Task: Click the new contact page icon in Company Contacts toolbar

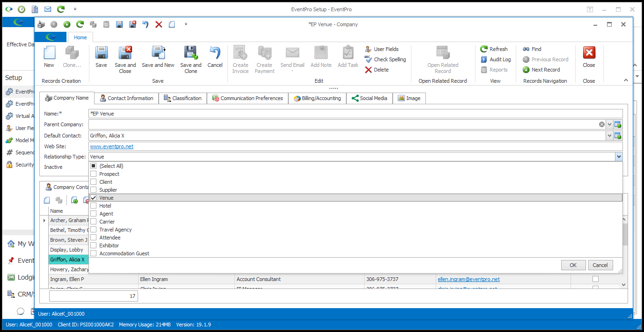Action: coord(47,200)
